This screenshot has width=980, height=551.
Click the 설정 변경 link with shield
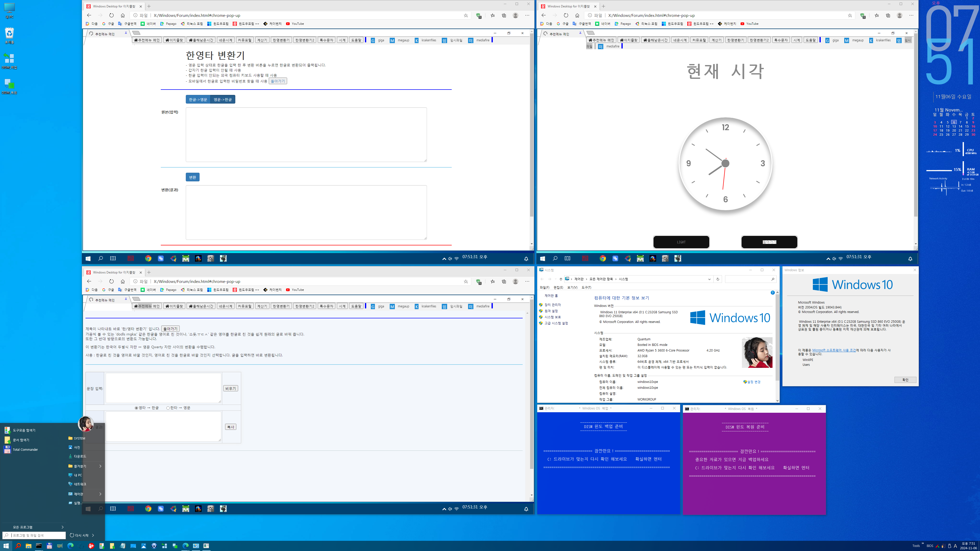pyautogui.click(x=752, y=382)
